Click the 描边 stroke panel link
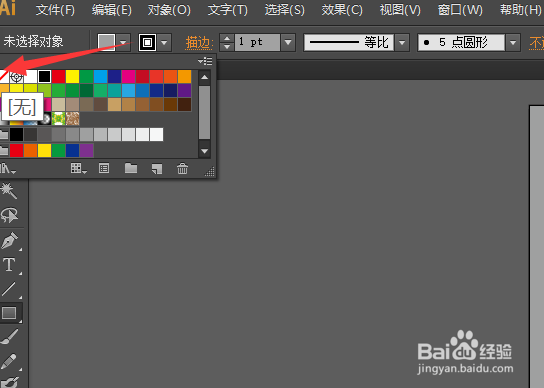 click(199, 43)
